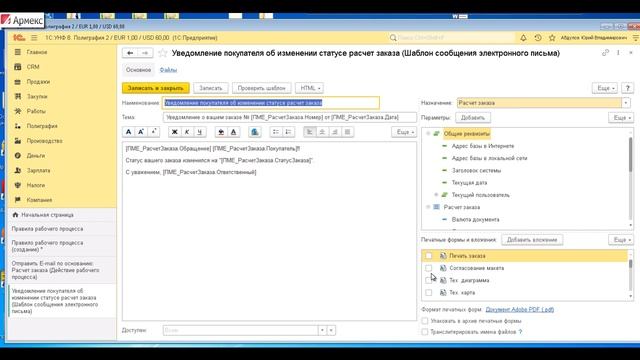Click Записать и закрыть button
The height and width of the screenshot is (360, 640).
point(156,88)
